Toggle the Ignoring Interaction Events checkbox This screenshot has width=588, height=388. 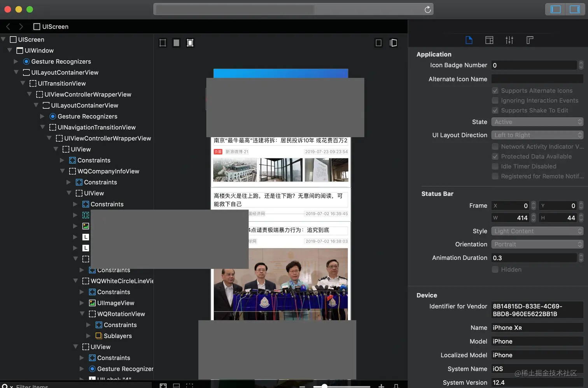pyautogui.click(x=495, y=101)
